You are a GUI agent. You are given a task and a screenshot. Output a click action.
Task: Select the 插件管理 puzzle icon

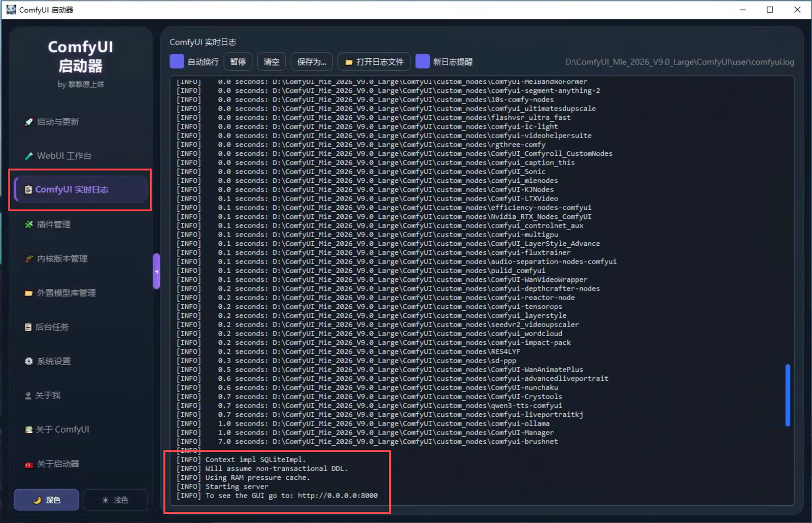[29, 224]
